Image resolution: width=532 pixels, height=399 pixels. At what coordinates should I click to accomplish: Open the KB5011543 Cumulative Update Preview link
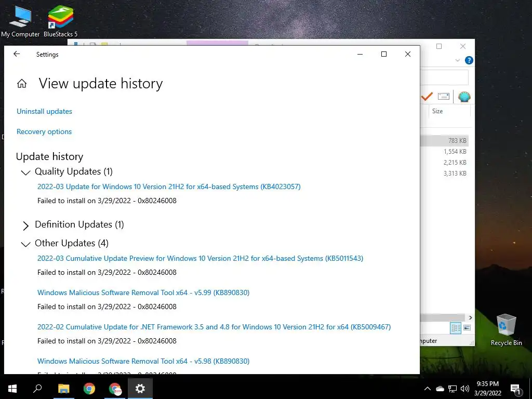tap(200, 258)
